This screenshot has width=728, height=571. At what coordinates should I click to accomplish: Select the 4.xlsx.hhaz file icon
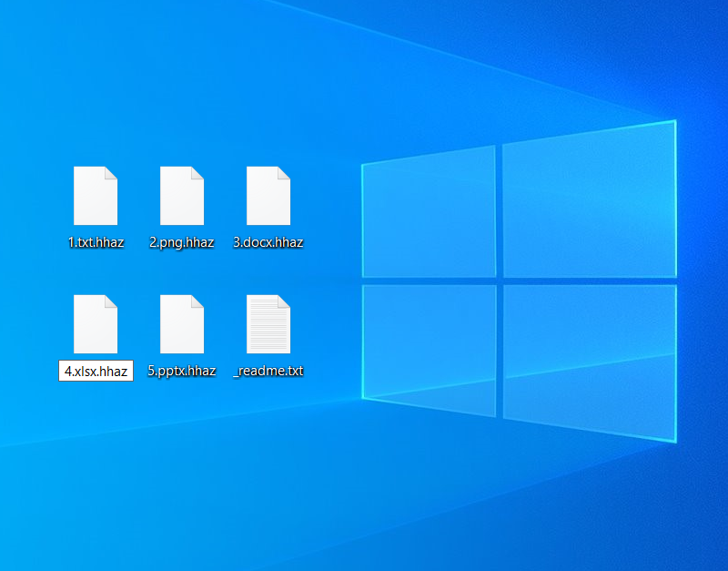[96, 324]
